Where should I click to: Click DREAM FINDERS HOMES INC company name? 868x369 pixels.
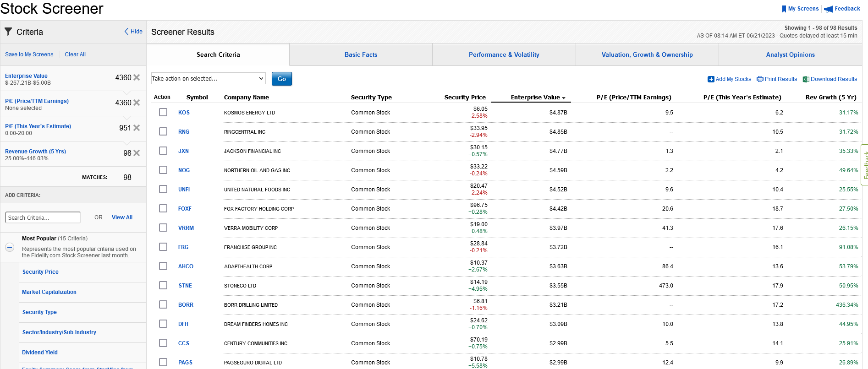256,324
